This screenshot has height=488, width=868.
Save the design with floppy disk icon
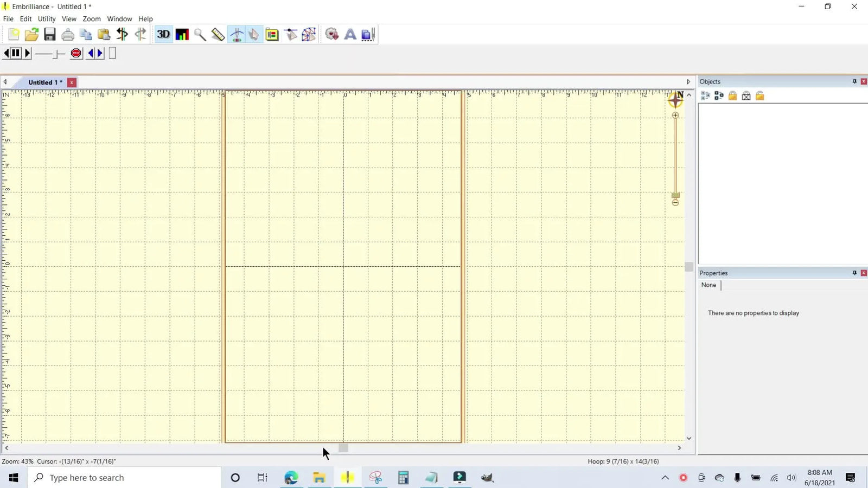(x=49, y=35)
